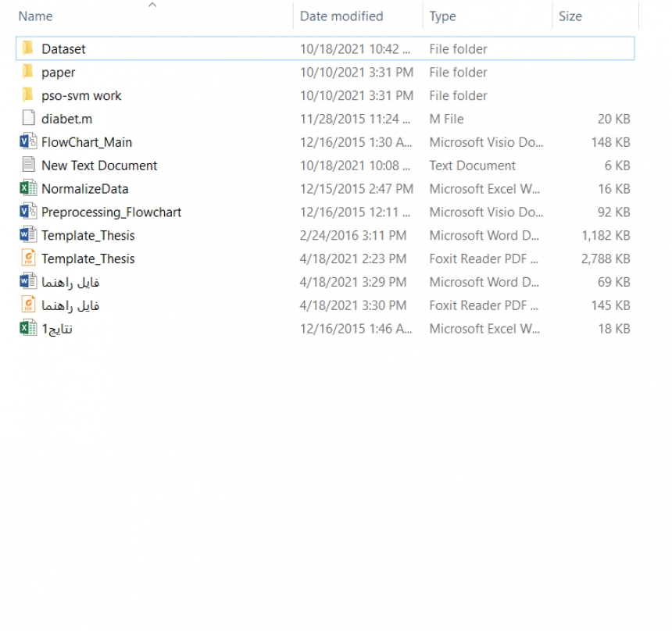Viewport: 672px width, 631px height.
Task: Click the date "2/24/2016 3:11 PM"
Action: tap(353, 235)
